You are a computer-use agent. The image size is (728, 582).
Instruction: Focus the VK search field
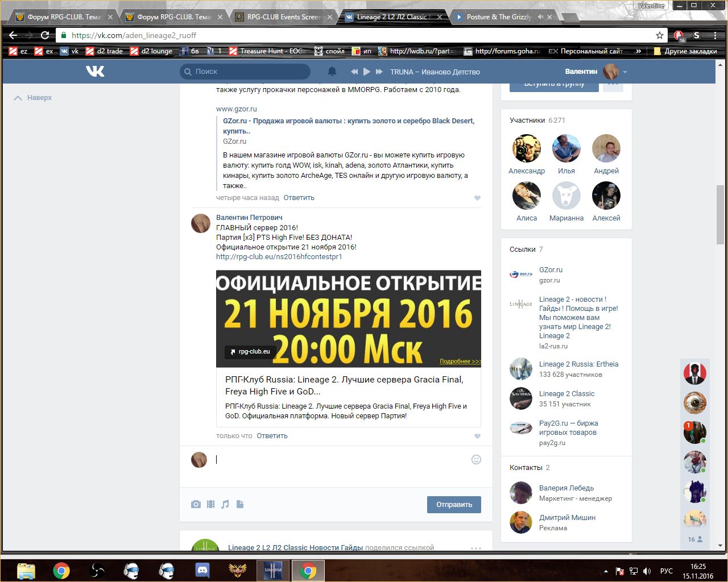245,72
